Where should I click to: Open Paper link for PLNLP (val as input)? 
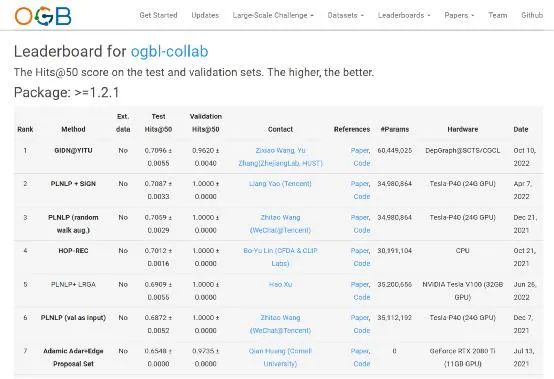pos(360,318)
